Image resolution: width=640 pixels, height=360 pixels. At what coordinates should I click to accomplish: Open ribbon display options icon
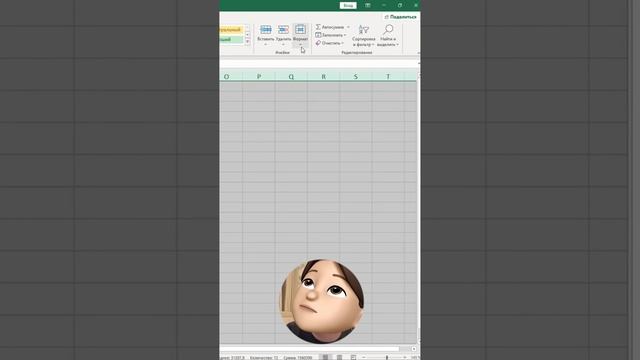[x=368, y=5]
